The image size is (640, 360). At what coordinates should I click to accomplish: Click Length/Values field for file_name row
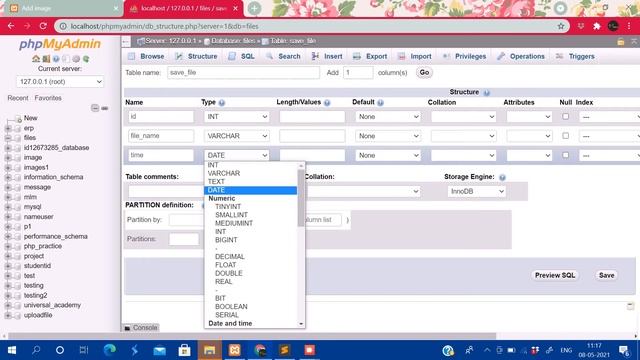[312, 136]
